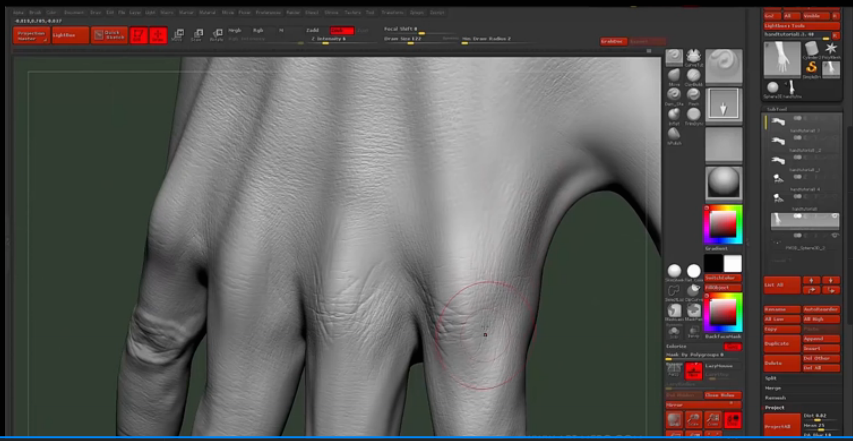Select the ClipCurve brush icon

pos(694,291)
